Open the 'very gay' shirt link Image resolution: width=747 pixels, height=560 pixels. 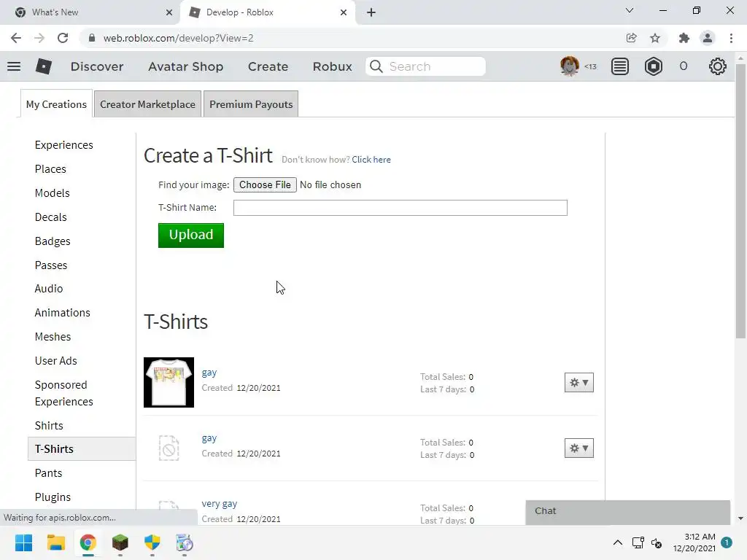coord(219,503)
